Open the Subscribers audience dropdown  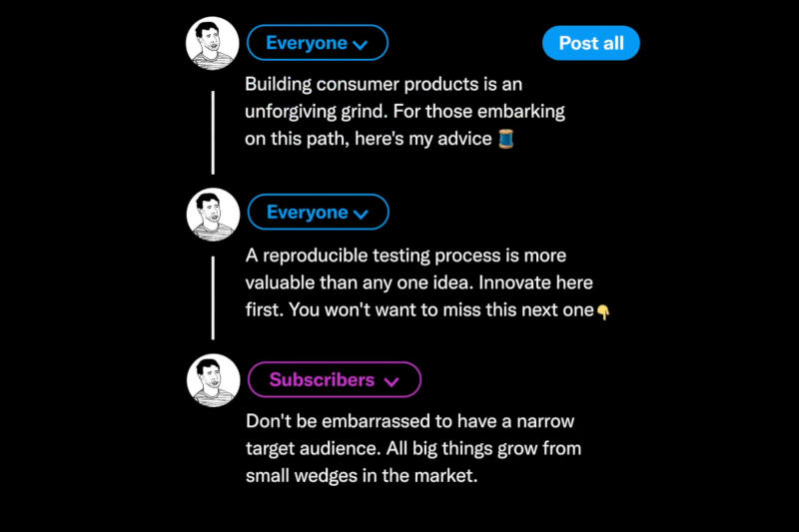[x=334, y=380]
